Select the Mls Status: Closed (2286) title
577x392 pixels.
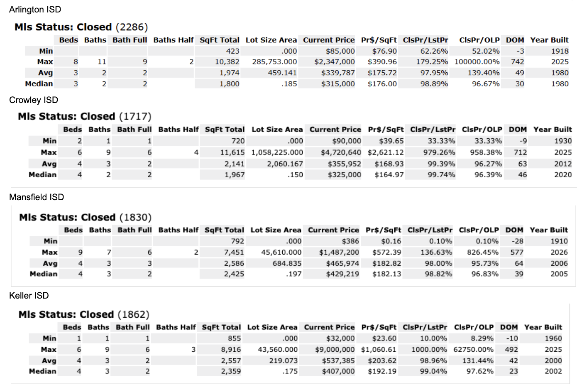(81, 27)
